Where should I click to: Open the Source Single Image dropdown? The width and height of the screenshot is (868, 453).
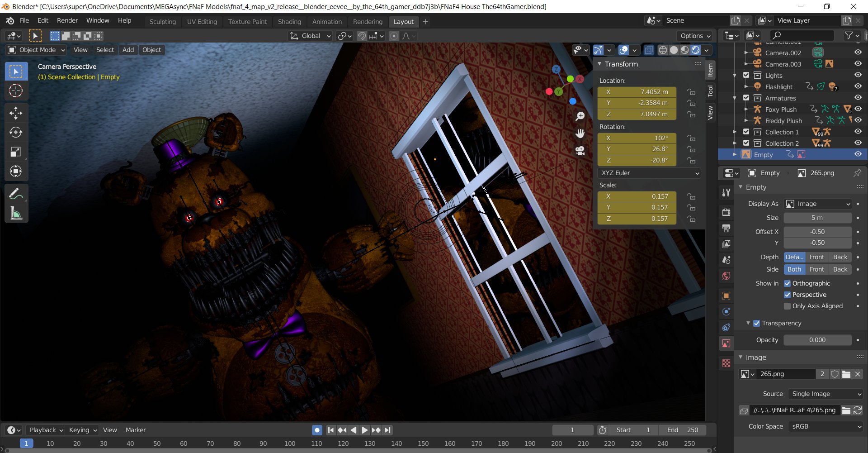click(x=826, y=394)
